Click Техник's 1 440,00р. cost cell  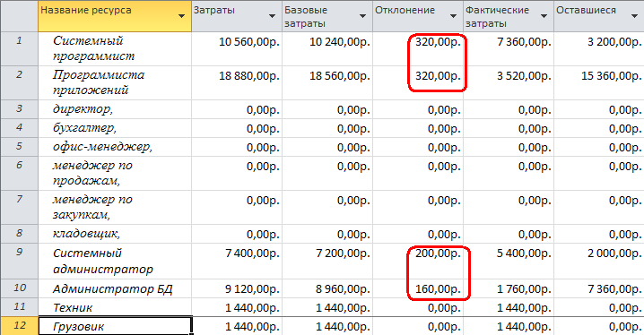coord(237,307)
